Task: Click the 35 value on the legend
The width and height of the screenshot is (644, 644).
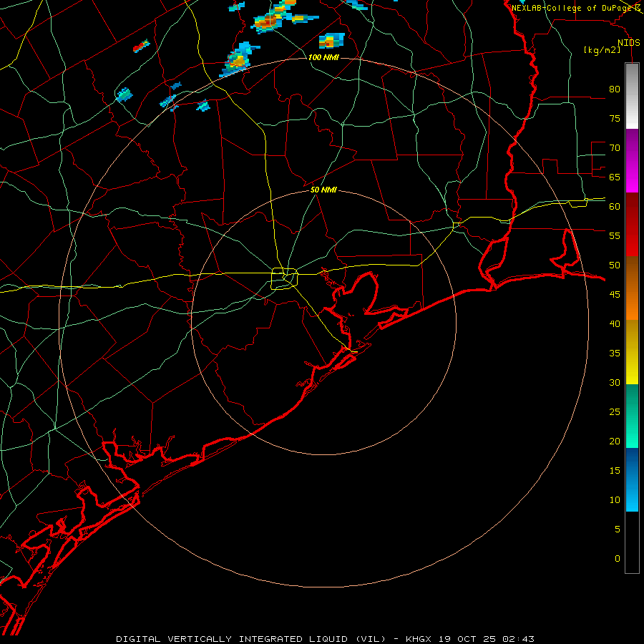Action: 615,353
